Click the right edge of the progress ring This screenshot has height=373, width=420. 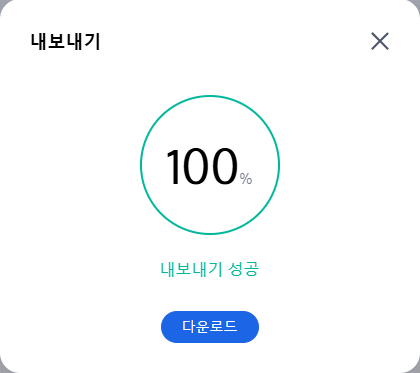pyautogui.click(x=279, y=165)
